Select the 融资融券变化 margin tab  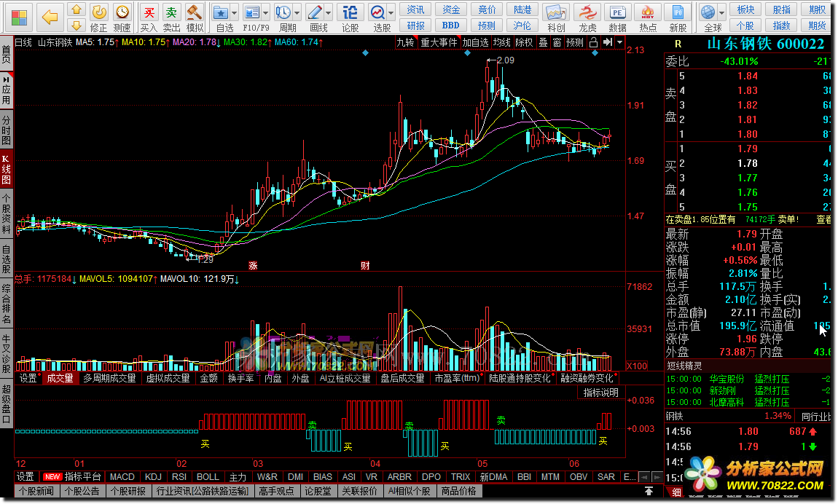[587, 378]
